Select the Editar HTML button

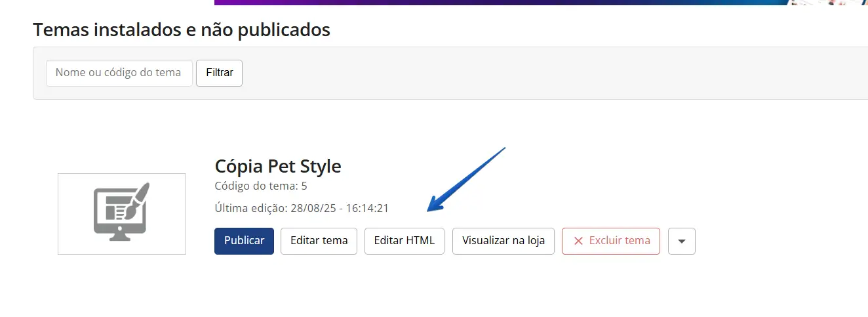(404, 241)
